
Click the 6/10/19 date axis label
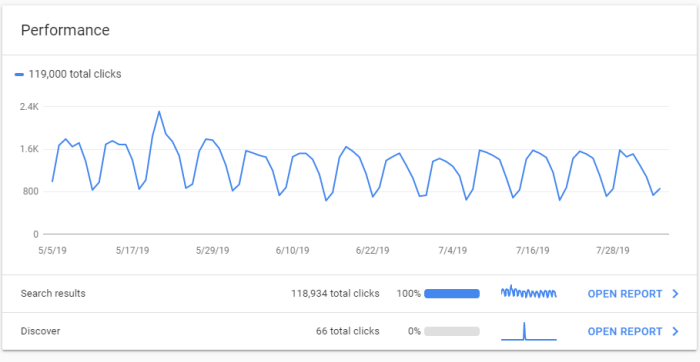point(292,250)
